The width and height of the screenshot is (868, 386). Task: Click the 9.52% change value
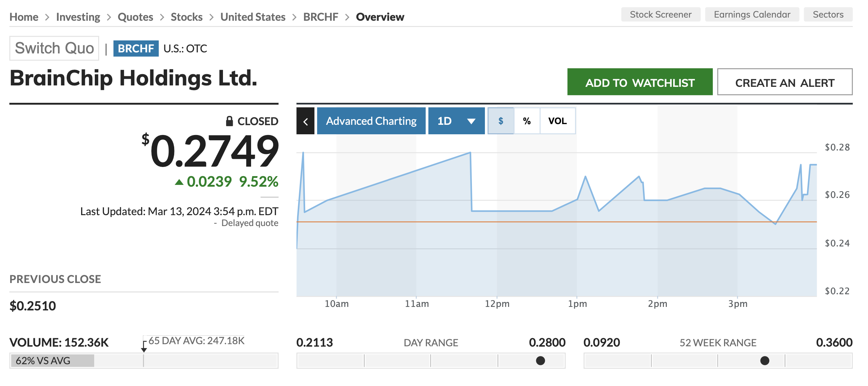[258, 182]
